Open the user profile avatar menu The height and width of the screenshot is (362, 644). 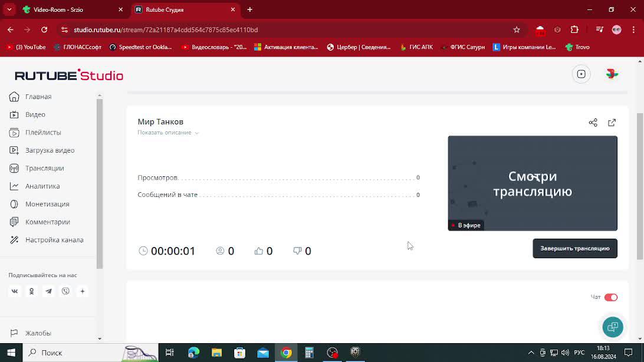pos(612,74)
